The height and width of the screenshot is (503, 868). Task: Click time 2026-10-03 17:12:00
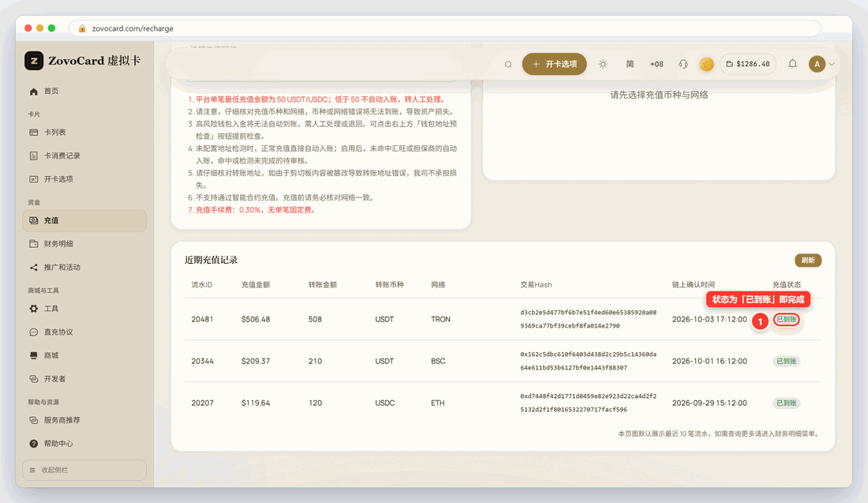tap(709, 319)
